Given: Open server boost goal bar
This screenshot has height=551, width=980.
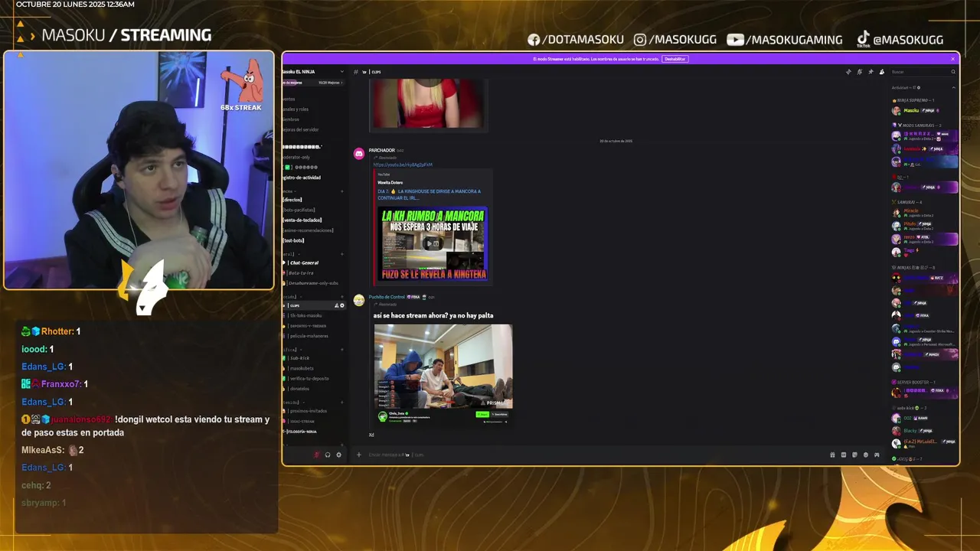Looking at the screenshot, I should click(x=313, y=83).
